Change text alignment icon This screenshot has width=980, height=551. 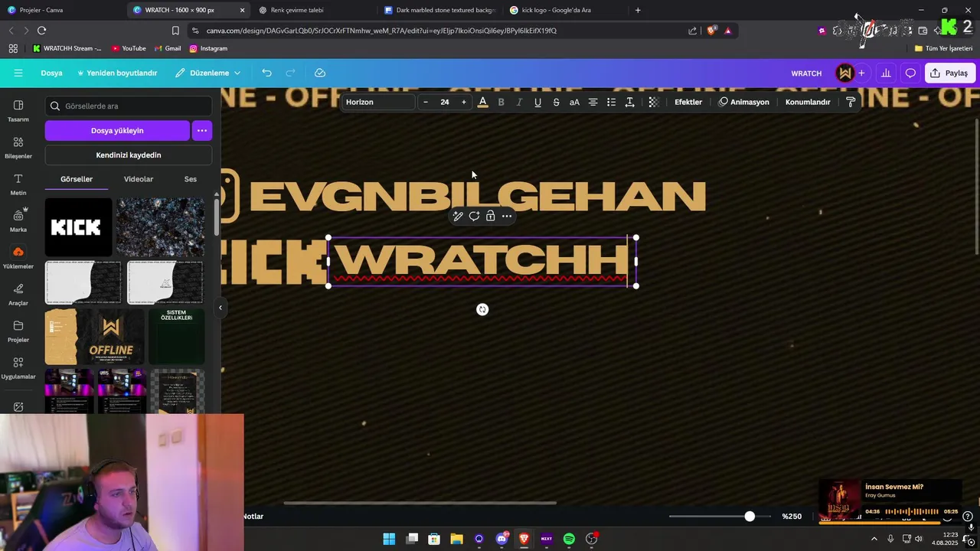(x=593, y=102)
